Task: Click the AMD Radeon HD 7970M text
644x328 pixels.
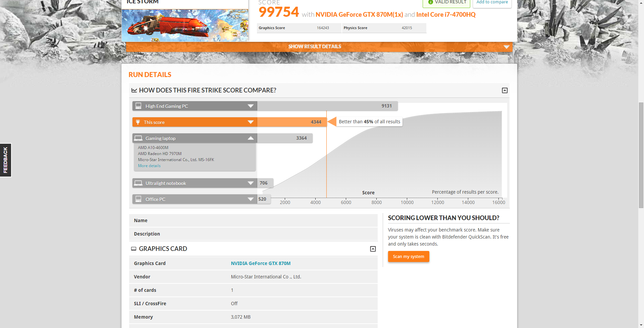Action: (x=160, y=154)
